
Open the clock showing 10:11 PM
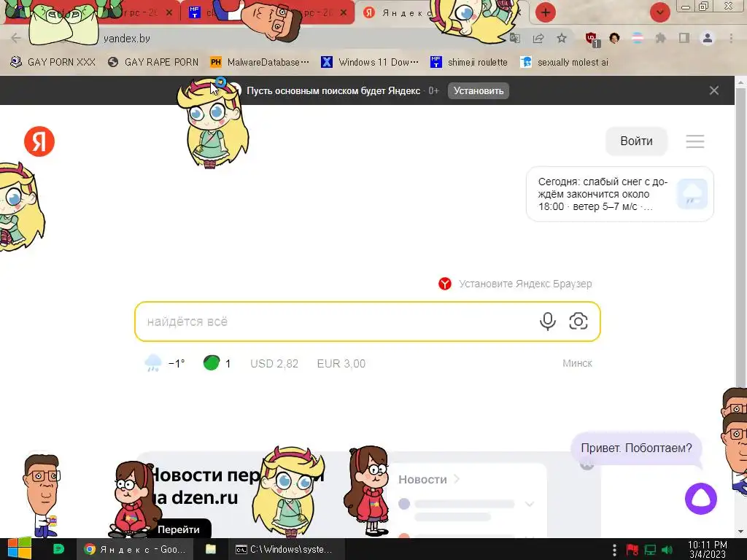click(x=708, y=550)
